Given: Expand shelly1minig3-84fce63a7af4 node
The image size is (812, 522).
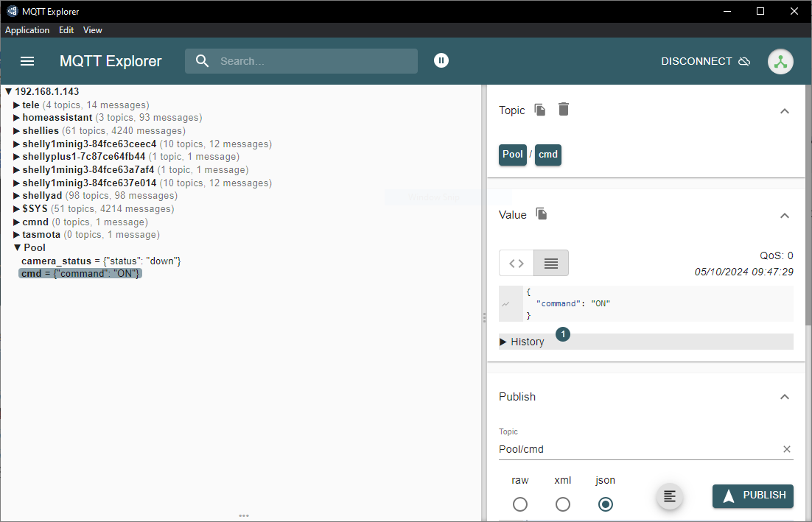Looking at the screenshot, I should 16,169.
